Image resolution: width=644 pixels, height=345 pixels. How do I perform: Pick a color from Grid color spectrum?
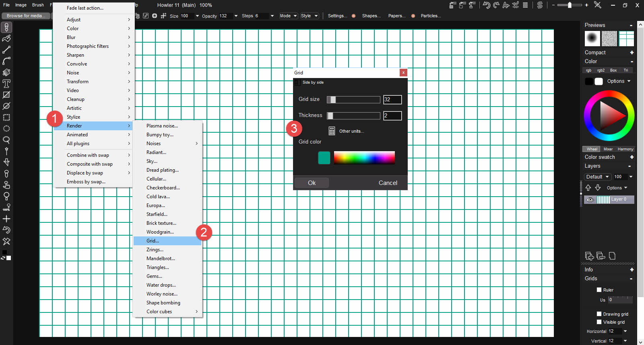(x=364, y=158)
